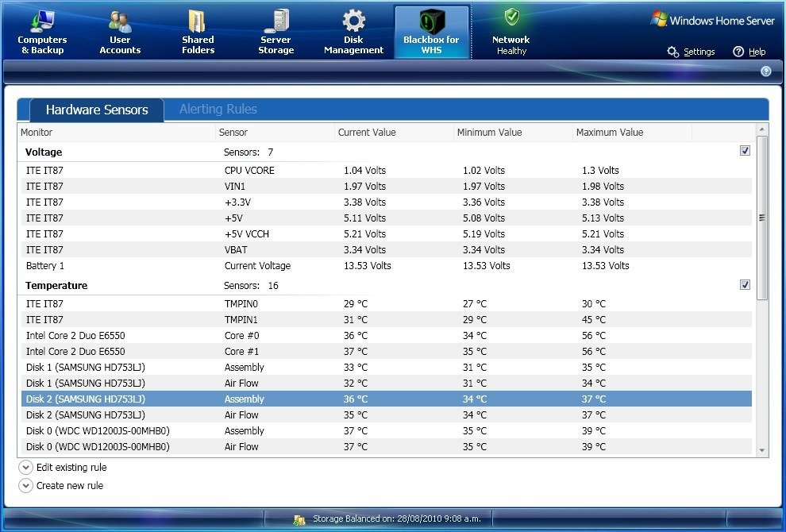
Task: Click the 1.3 Volts maximum value
Action: point(600,171)
